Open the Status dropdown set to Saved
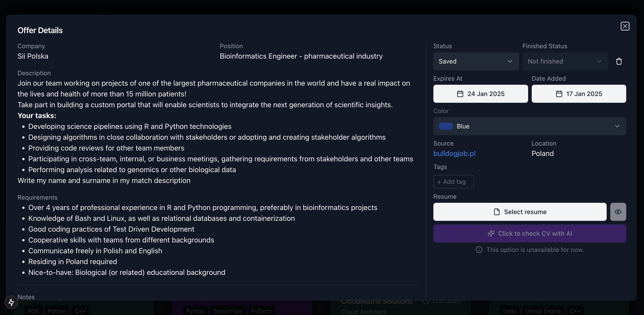The image size is (644, 315). 476,61
